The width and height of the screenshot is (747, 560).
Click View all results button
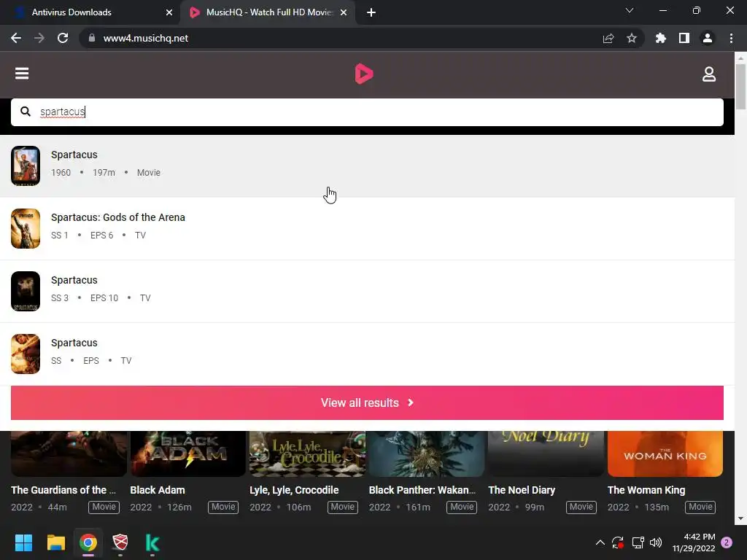point(367,402)
